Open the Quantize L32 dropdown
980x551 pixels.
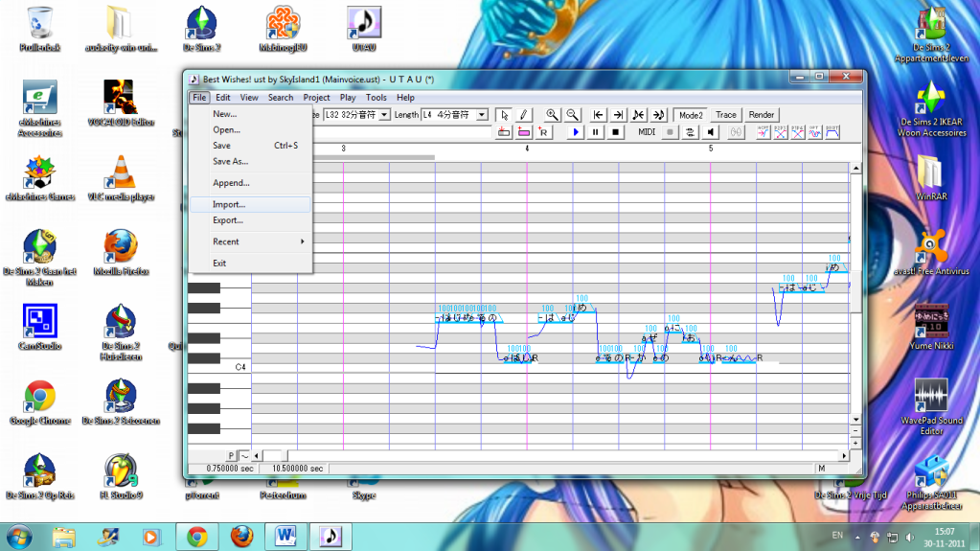coord(385,115)
